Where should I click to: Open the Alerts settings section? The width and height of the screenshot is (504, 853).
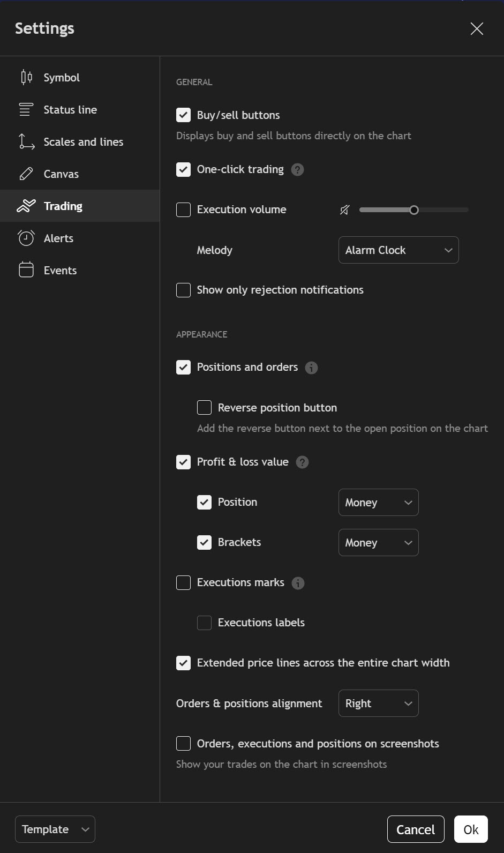pos(58,238)
